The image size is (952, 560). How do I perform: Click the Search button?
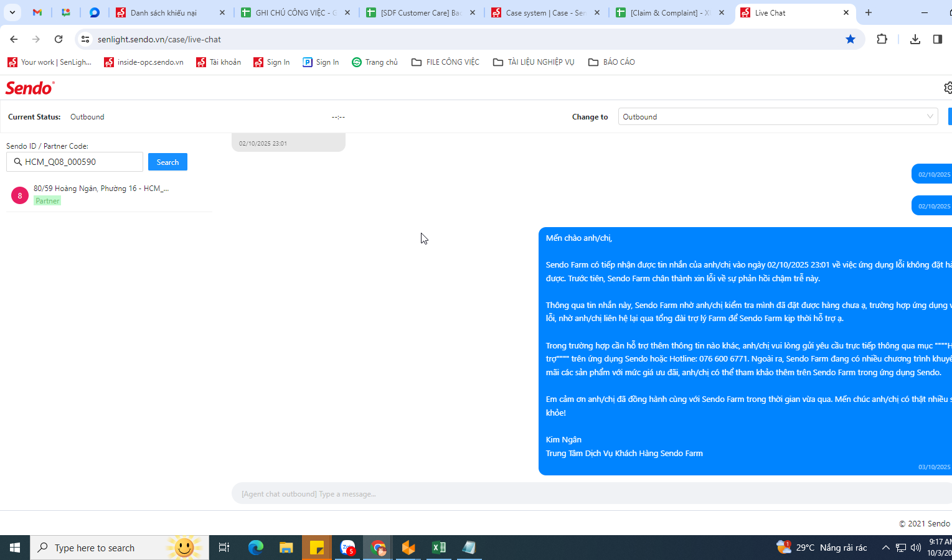(x=167, y=162)
